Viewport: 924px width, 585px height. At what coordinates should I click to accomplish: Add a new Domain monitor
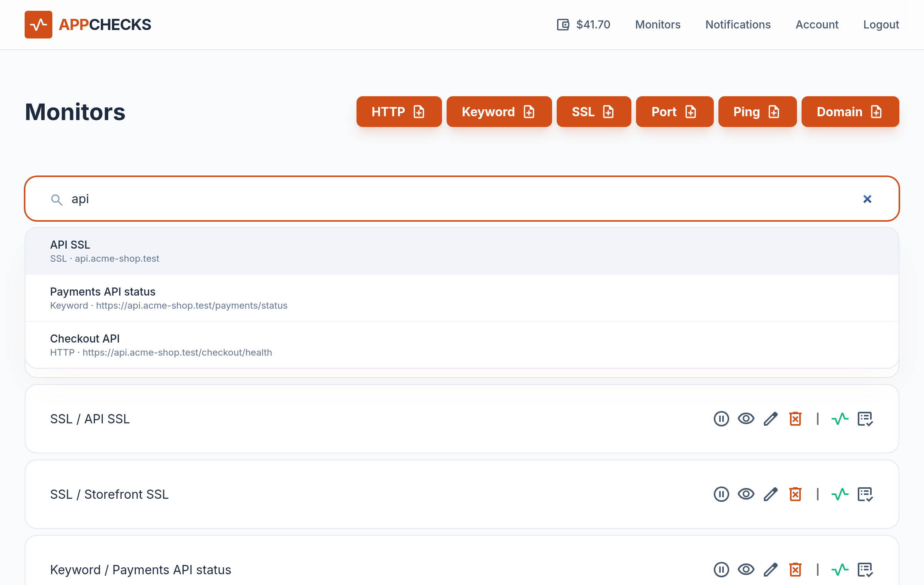850,112
